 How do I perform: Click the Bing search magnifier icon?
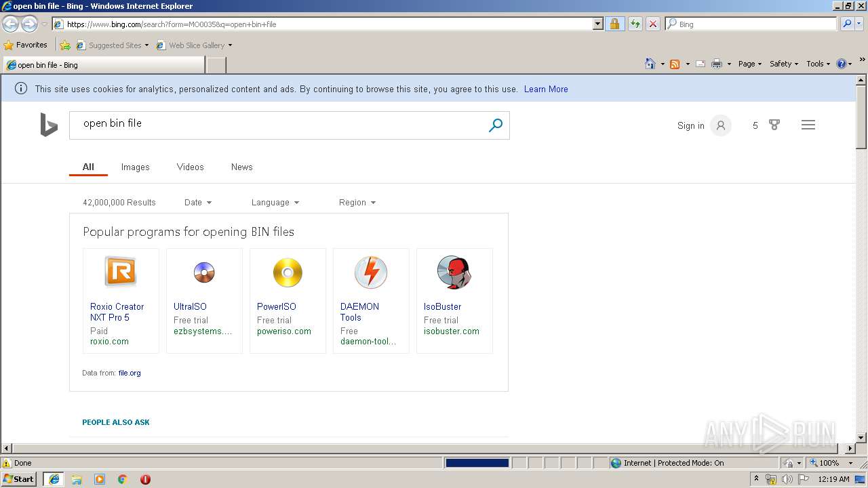[496, 125]
